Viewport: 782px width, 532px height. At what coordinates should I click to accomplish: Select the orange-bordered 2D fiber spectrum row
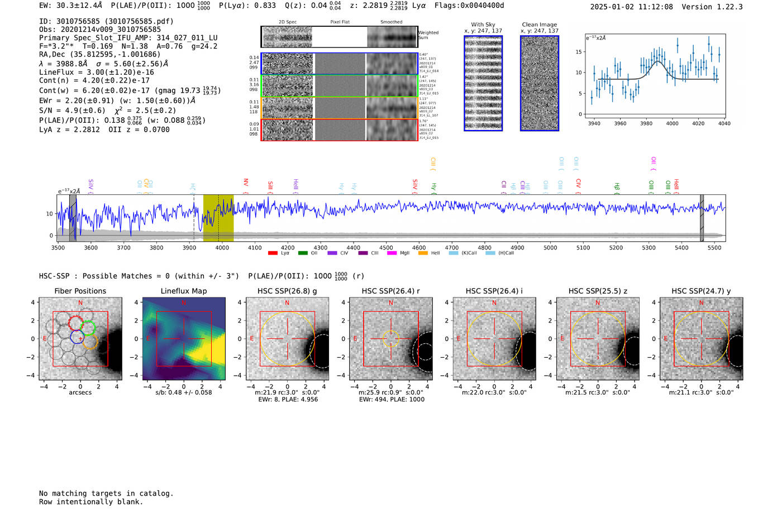coord(340,108)
